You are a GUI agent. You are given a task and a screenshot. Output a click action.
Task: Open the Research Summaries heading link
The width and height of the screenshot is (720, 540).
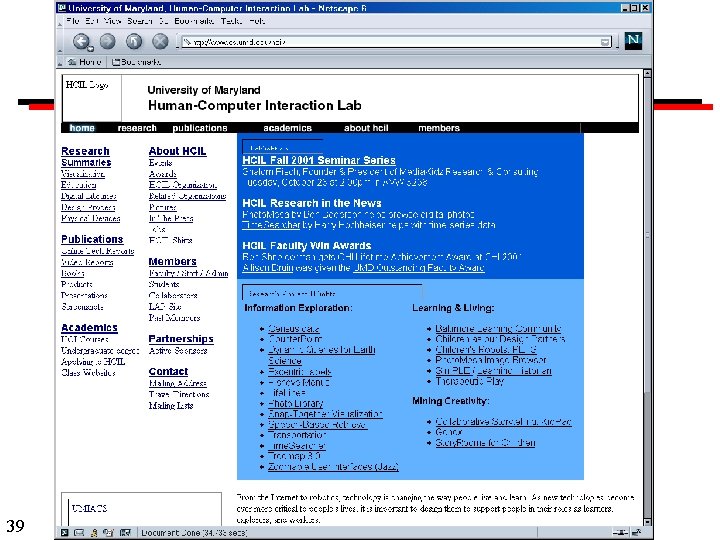(86, 157)
